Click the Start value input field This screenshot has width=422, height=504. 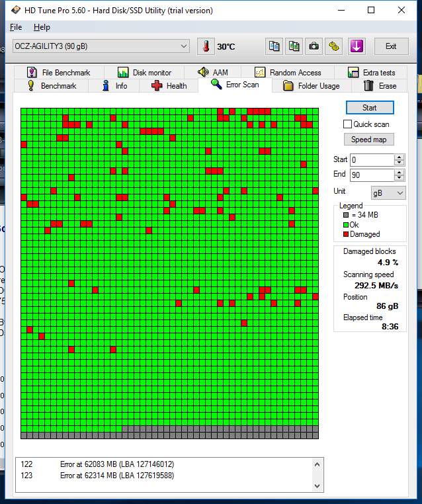click(372, 160)
